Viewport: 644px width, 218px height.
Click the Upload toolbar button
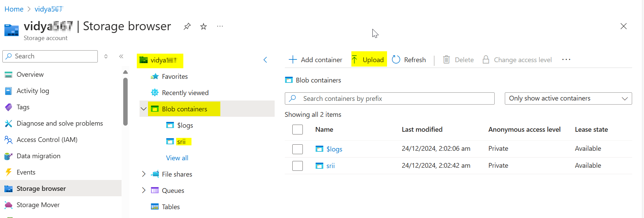369,60
